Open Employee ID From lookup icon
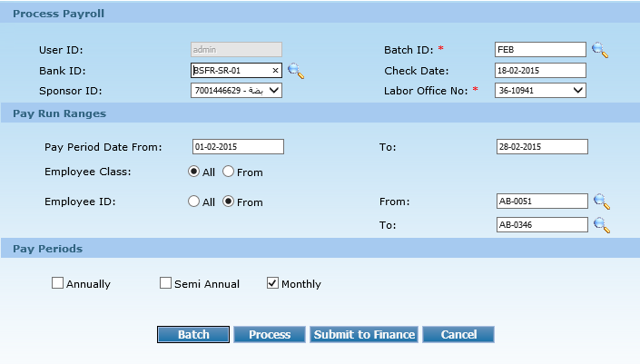The height and width of the screenshot is (364, 640). click(x=601, y=202)
